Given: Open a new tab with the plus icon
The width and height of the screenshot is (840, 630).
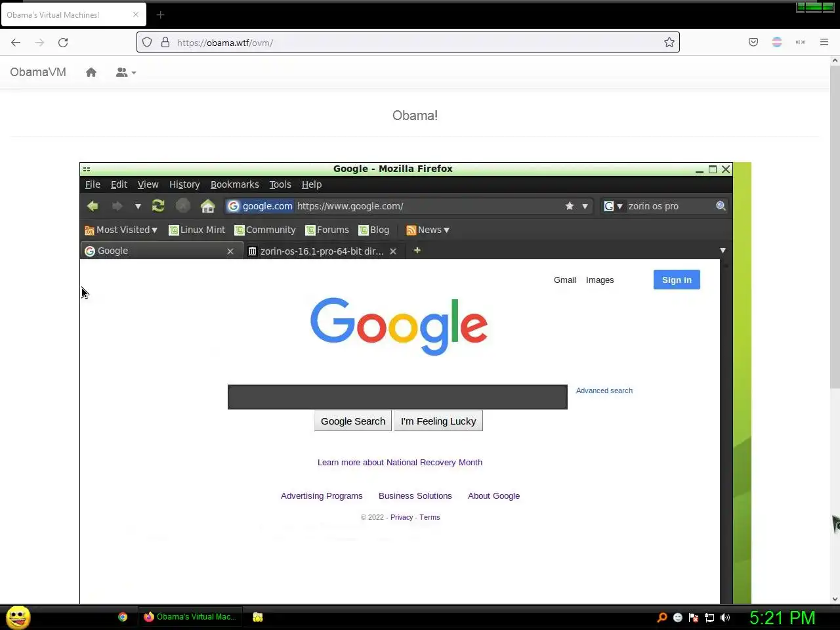Looking at the screenshot, I should (417, 250).
